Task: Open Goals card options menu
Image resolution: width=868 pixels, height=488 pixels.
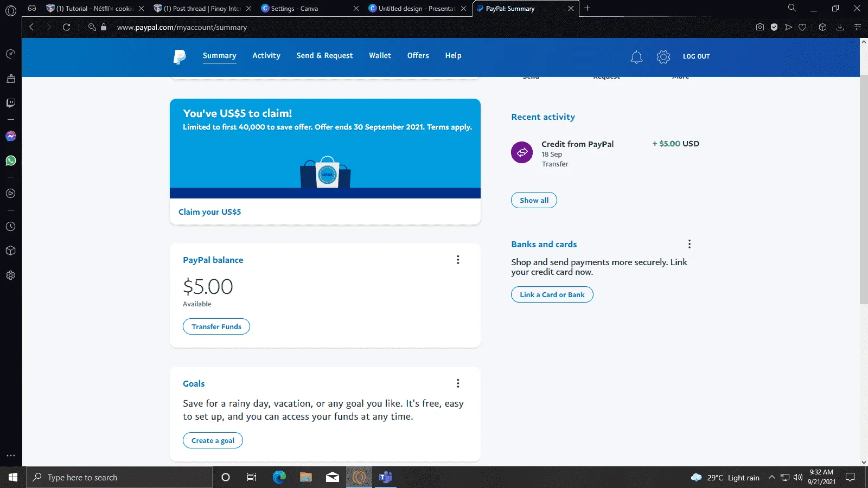Action: (x=458, y=383)
